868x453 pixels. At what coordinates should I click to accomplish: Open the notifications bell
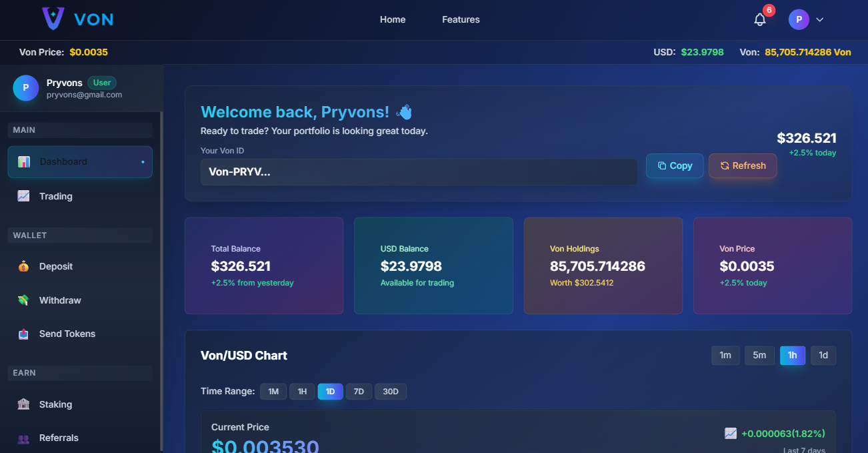click(759, 19)
